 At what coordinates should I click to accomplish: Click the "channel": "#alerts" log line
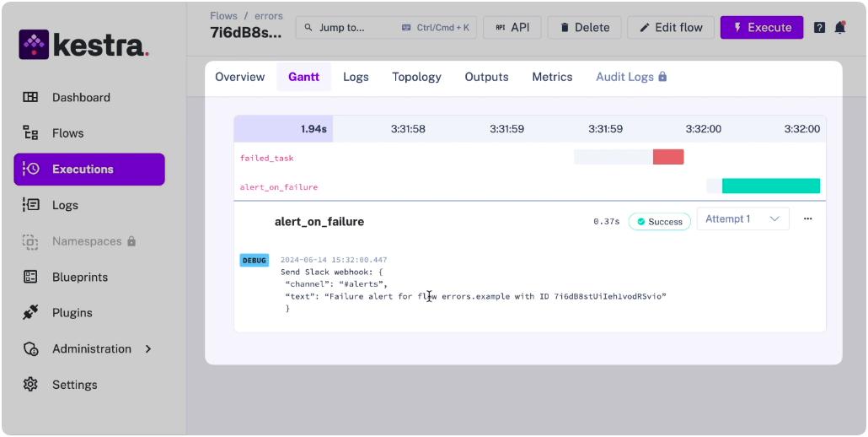click(336, 284)
